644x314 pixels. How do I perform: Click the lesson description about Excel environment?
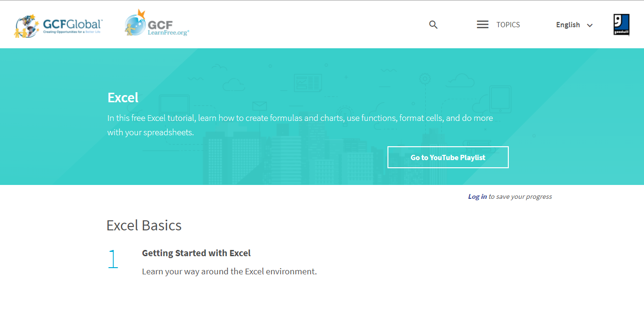229,271
